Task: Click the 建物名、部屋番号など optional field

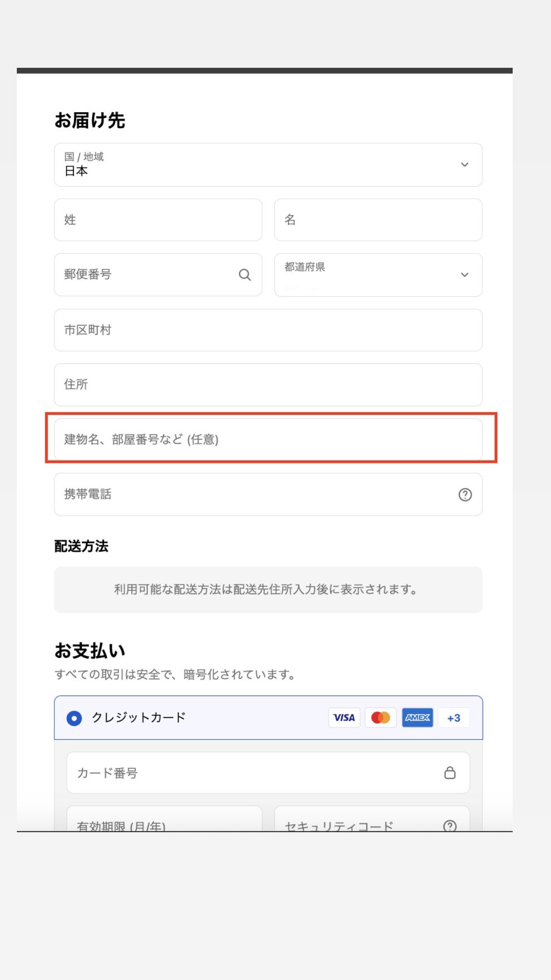Action: tap(268, 440)
